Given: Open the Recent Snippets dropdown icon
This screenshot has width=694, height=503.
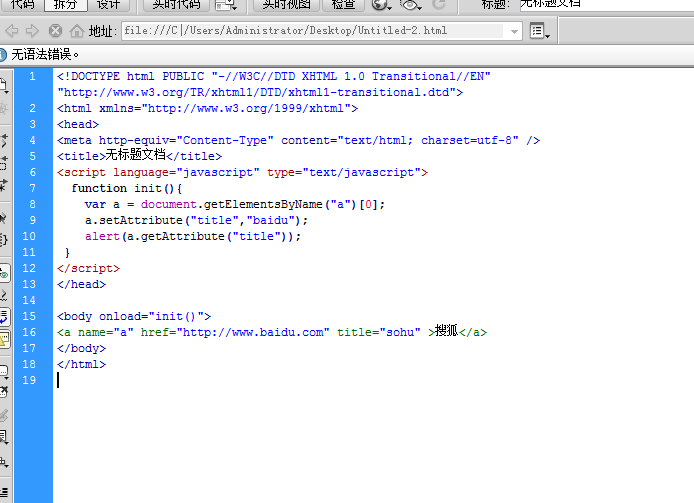Looking at the screenshot, I should pos(4,437).
